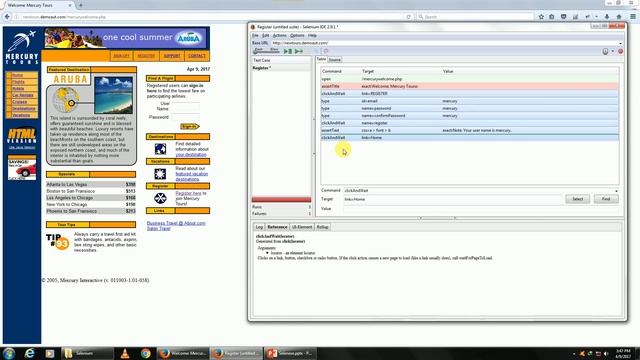
Task: Open the File menu in Selenium IDE
Action: [x=255, y=36]
